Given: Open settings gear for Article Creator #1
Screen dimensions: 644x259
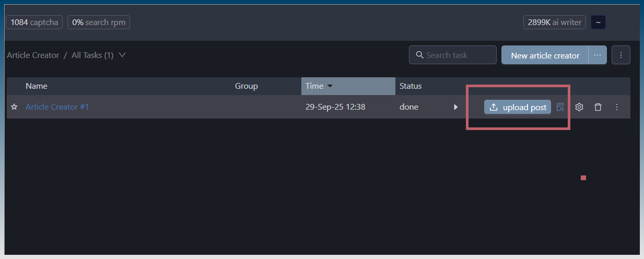Looking at the screenshot, I should 579,107.
